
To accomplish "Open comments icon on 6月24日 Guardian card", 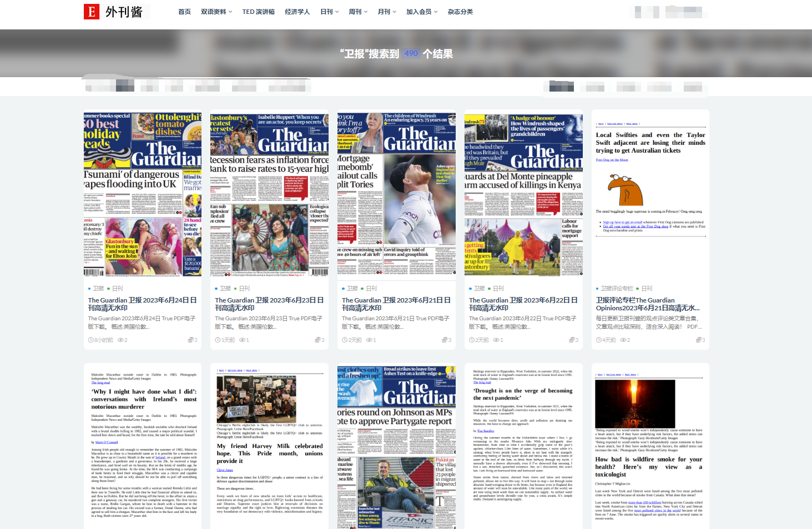I will 191,340.
